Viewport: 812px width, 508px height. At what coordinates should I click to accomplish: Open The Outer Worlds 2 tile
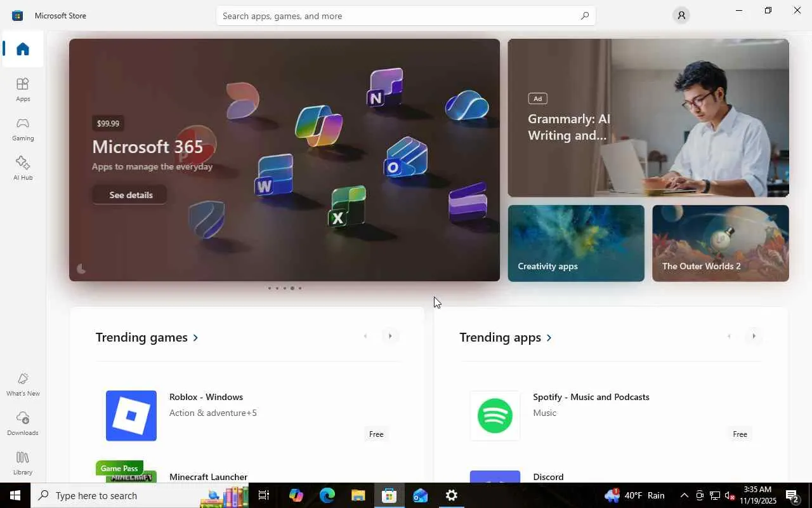tap(721, 243)
